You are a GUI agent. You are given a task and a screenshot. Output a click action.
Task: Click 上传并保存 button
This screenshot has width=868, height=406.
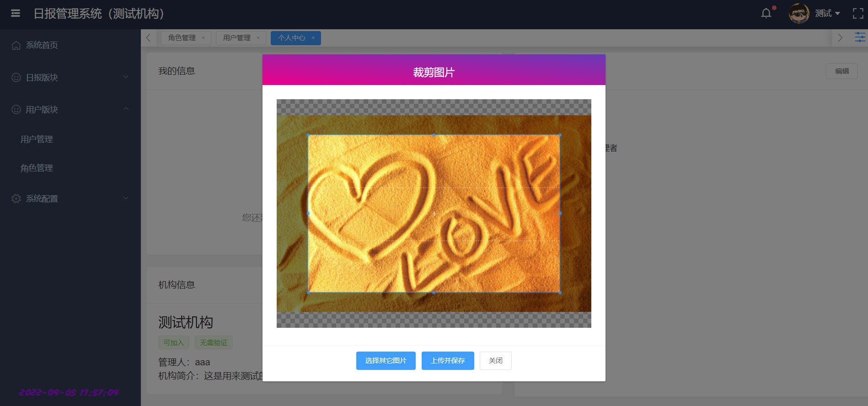click(448, 361)
